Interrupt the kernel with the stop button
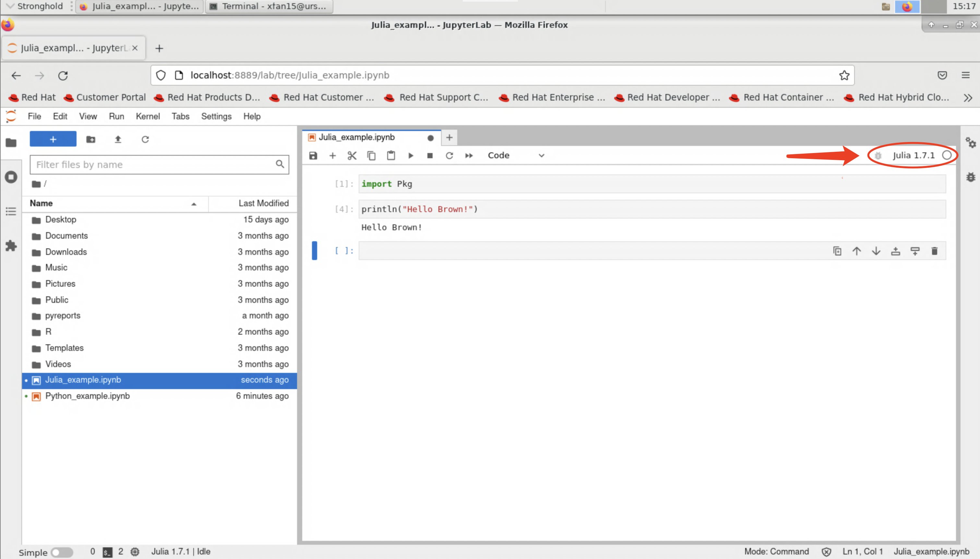This screenshot has width=980, height=559. coord(430,156)
